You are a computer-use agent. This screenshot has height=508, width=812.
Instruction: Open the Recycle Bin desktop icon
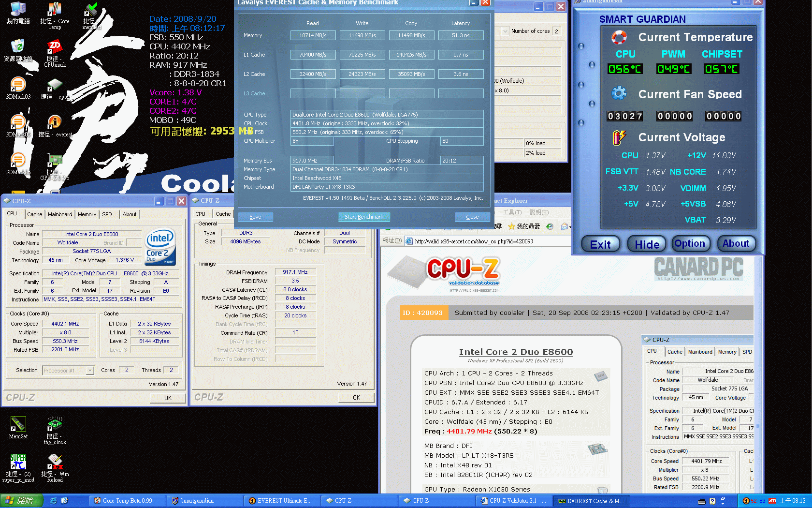tap(18, 50)
